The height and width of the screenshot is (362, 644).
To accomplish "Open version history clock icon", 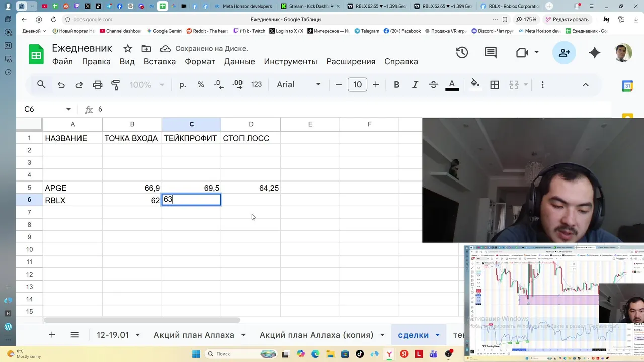I will click(462, 53).
